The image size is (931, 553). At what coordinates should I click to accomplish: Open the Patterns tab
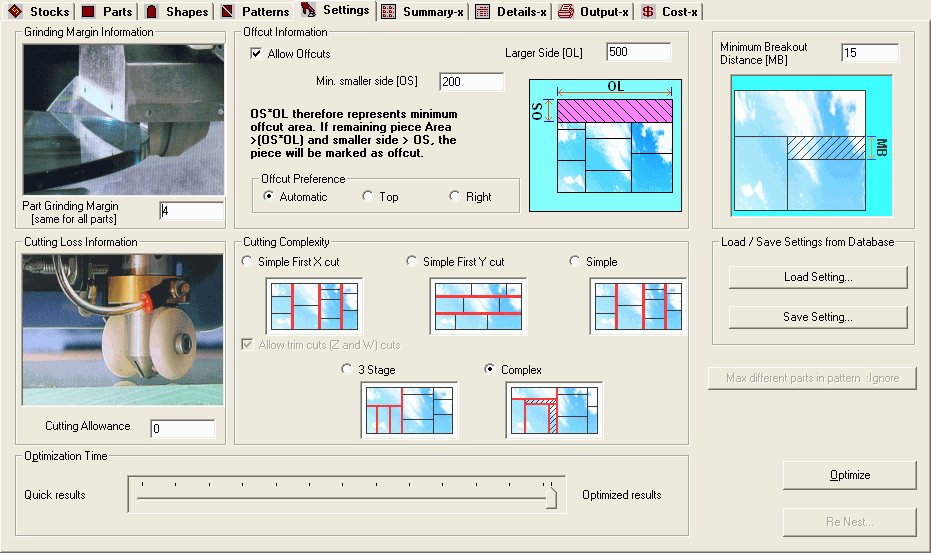point(255,12)
